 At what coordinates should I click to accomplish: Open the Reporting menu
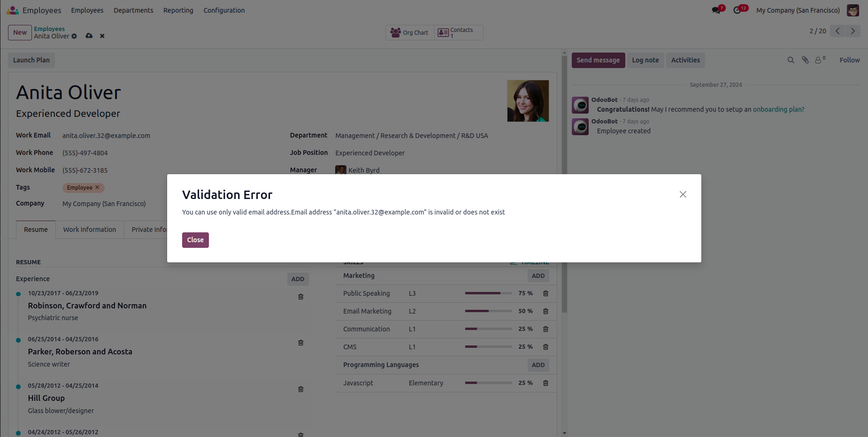pyautogui.click(x=178, y=10)
